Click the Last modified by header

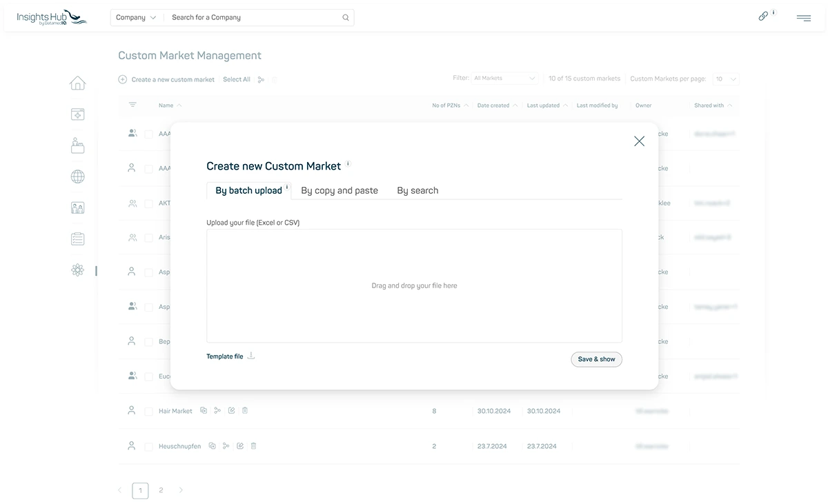point(598,105)
